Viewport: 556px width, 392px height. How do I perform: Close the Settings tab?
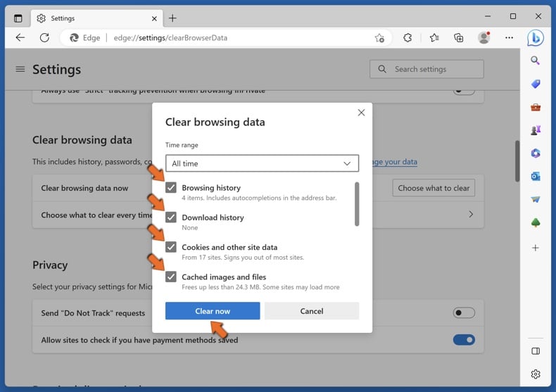click(154, 18)
